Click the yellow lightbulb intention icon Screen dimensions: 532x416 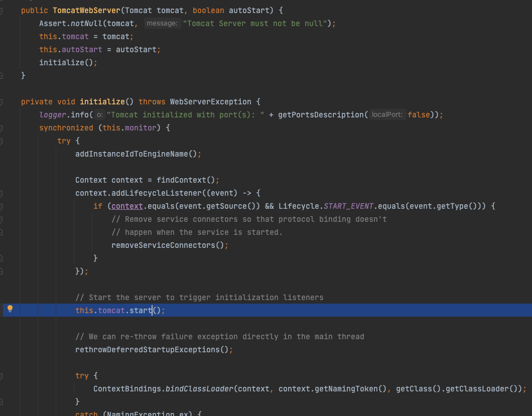[x=10, y=309]
